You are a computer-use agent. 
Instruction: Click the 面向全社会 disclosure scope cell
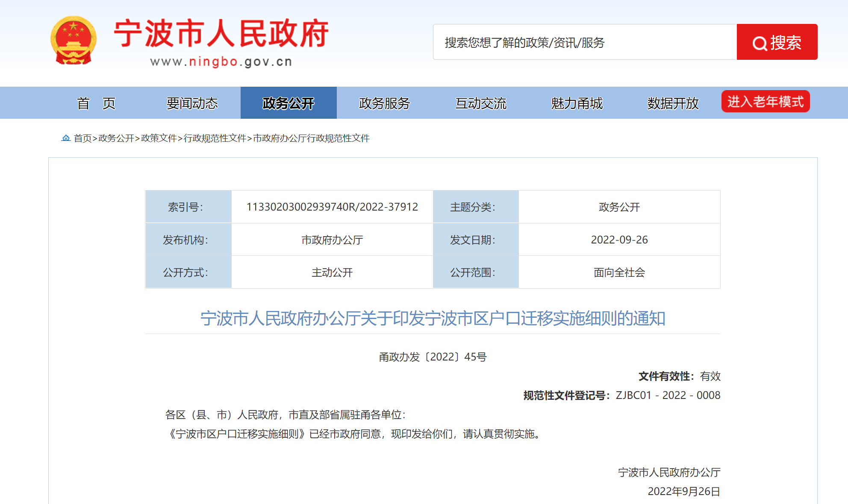(619, 272)
